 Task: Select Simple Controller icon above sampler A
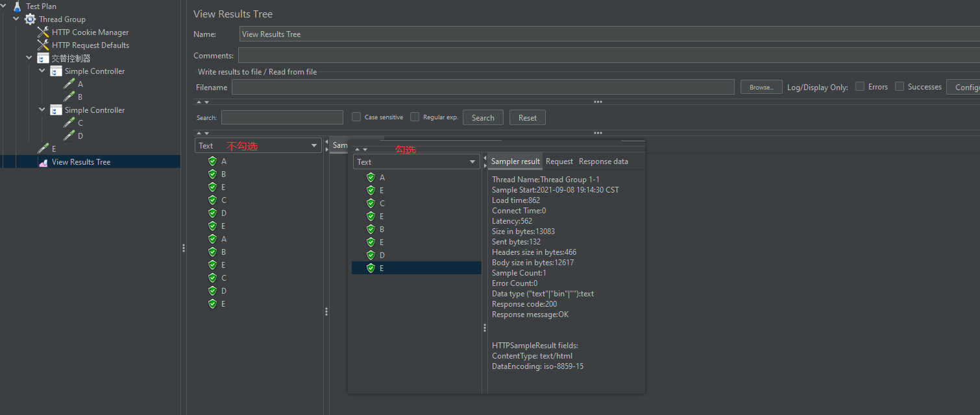click(56, 71)
